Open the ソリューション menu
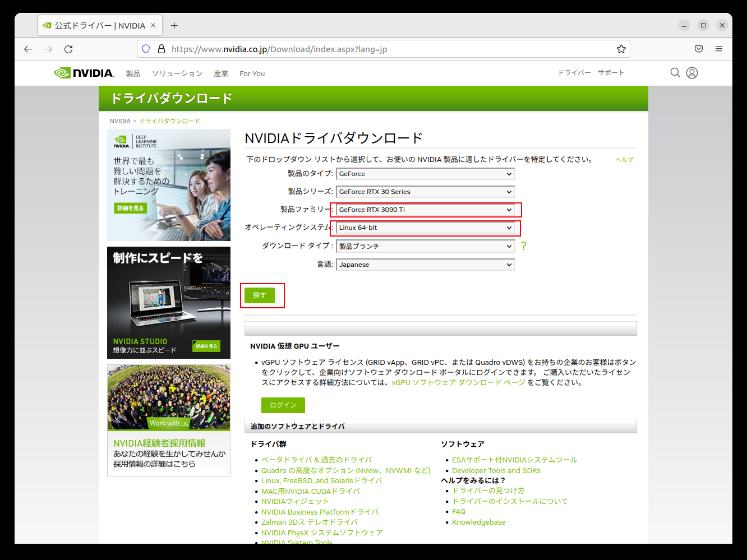The image size is (747, 560). point(177,73)
